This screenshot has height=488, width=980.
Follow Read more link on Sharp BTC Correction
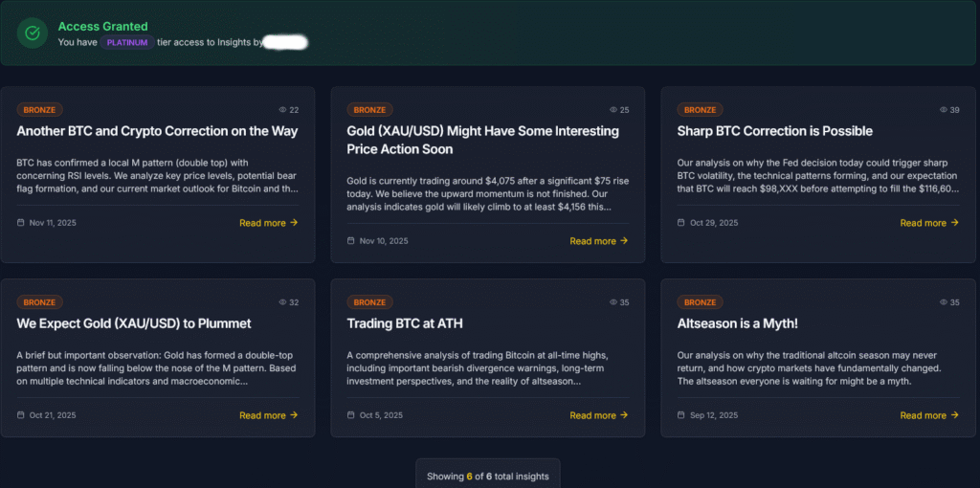click(928, 223)
